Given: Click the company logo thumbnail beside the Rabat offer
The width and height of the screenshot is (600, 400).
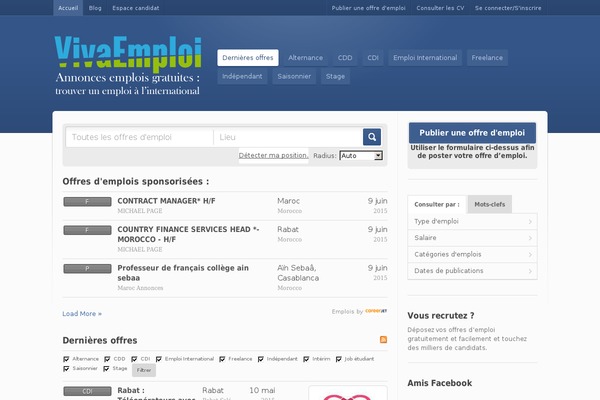Looking at the screenshot, I should (348, 393).
